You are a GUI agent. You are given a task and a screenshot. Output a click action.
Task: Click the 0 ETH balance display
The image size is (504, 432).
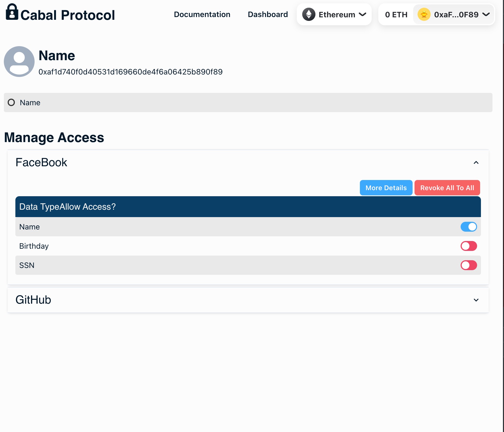(x=396, y=15)
